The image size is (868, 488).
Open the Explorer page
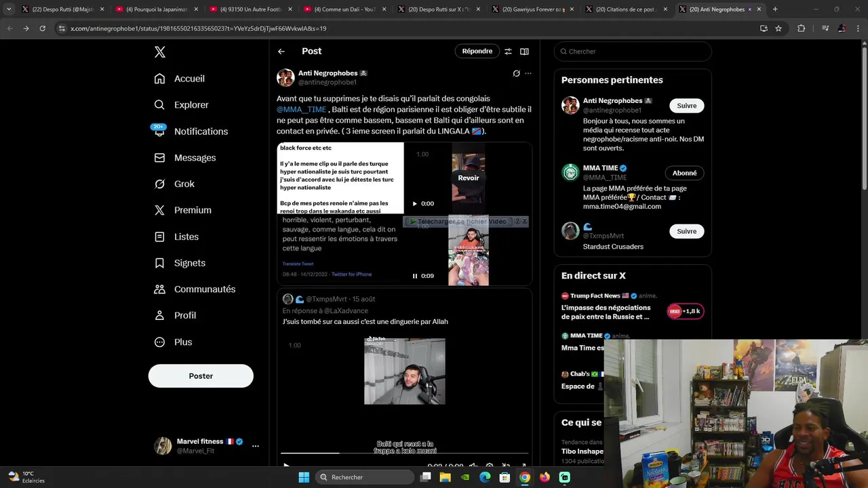tap(182, 105)
